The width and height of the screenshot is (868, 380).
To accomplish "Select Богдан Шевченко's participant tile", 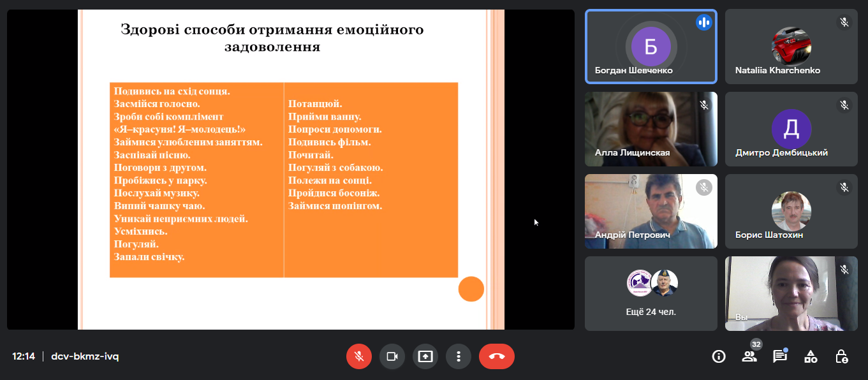I will tap(651, 47).
